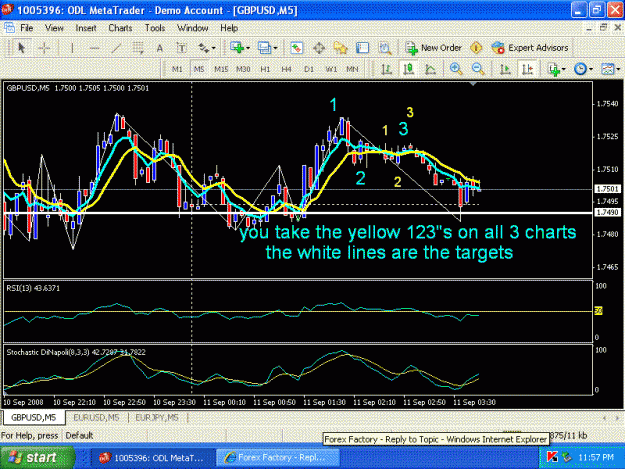Select the cursor arrow tool
Screen dimensions: 625x469
click(22, 48)
